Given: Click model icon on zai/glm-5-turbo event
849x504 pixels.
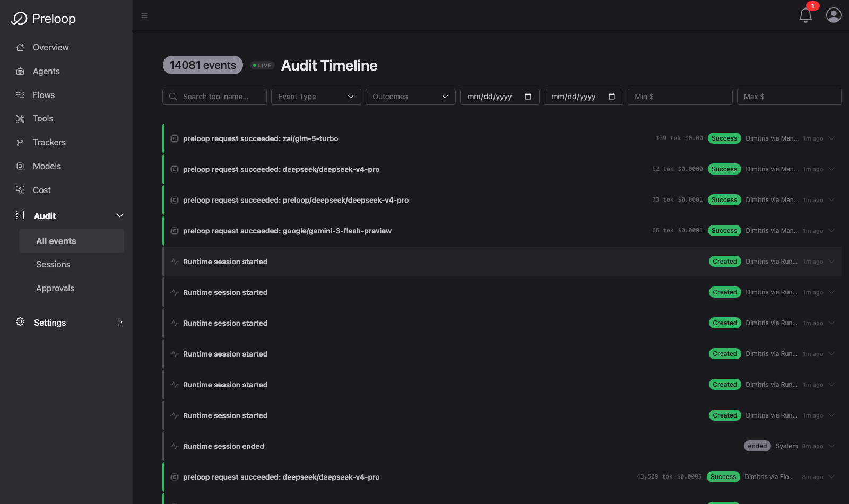Looking at the screenshot, I should (x=174, y=138).
